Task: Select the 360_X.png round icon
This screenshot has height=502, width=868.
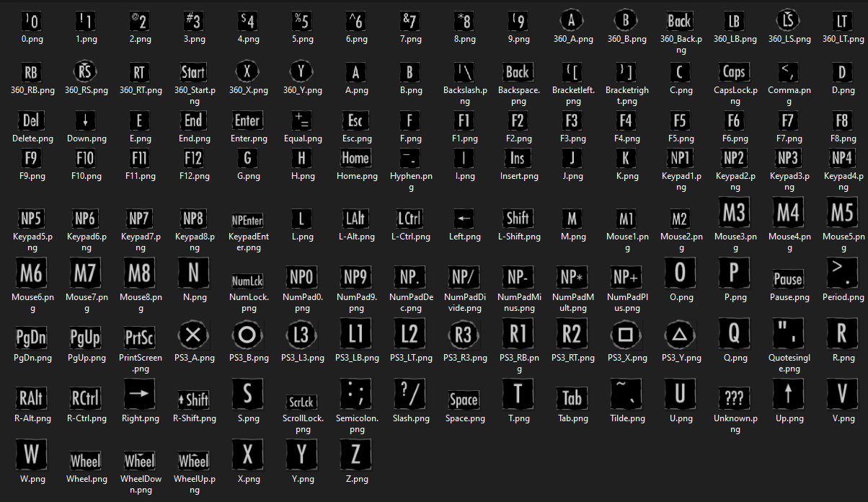Action: [247, 72]
